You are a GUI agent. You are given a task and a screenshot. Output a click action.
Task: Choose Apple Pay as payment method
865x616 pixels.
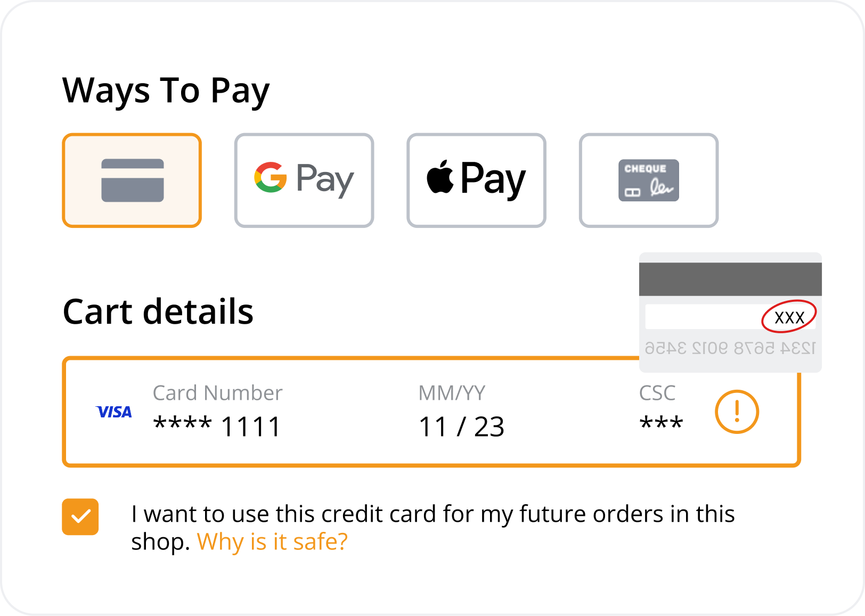(476, 180)
